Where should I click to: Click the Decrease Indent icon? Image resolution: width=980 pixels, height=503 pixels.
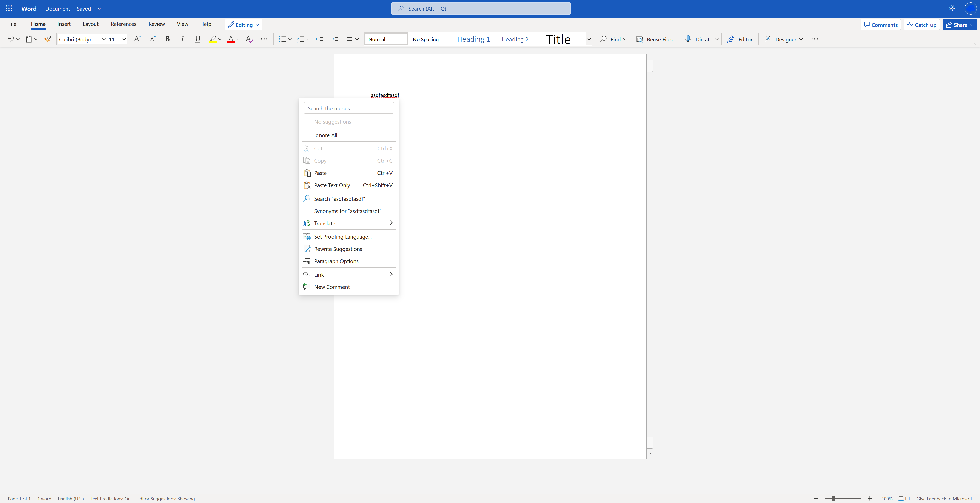pos(319,39)
